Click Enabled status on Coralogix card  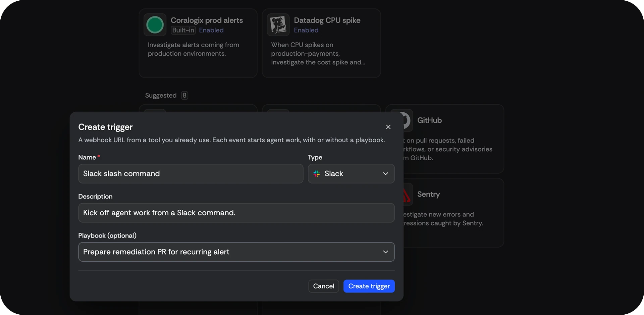211,30
